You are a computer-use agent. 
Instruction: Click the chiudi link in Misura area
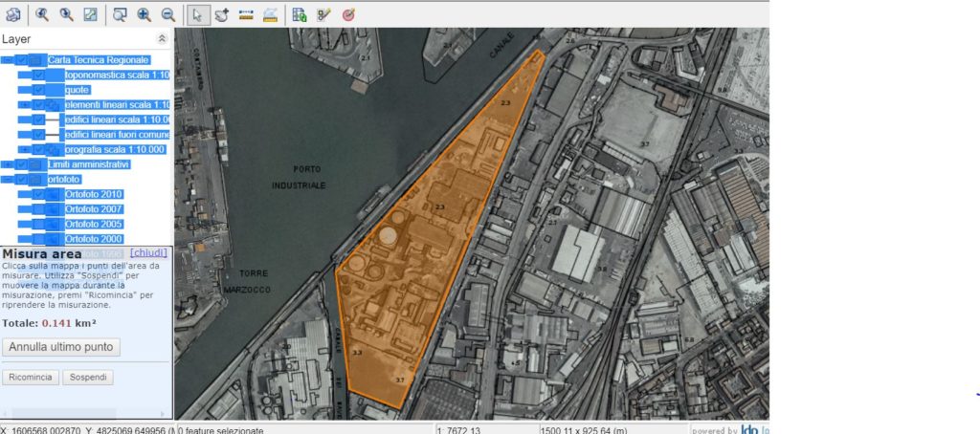pyautogui.click(x=149, y=253)
